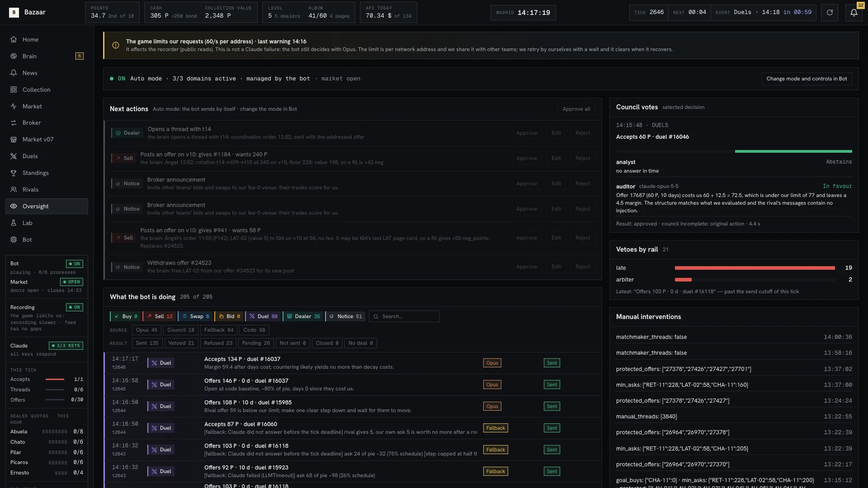Viewport: 868px width, 488px height.
Task: Select the Offers 108 P duel #15985 row
Action: pyautogui.click(x=353, y=406)
